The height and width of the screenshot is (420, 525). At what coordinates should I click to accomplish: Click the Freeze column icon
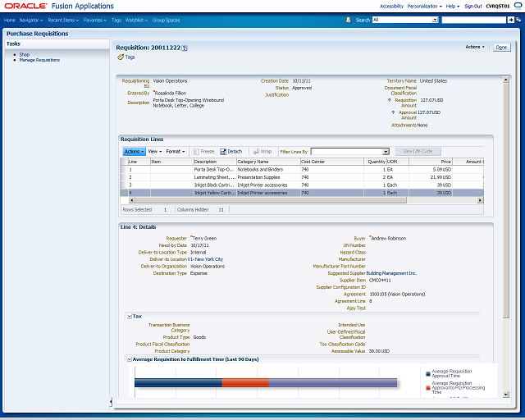coord(196,152)
